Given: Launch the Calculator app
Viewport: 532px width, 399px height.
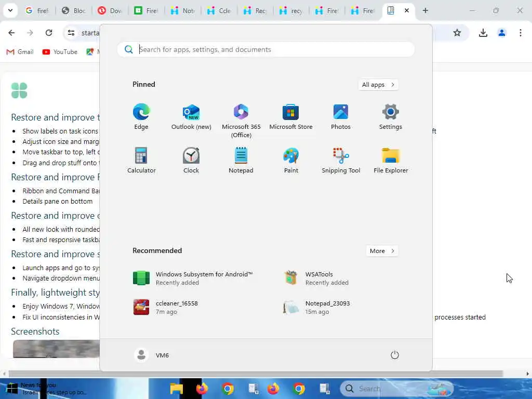Looking at the screenshot, I should 141,161.
